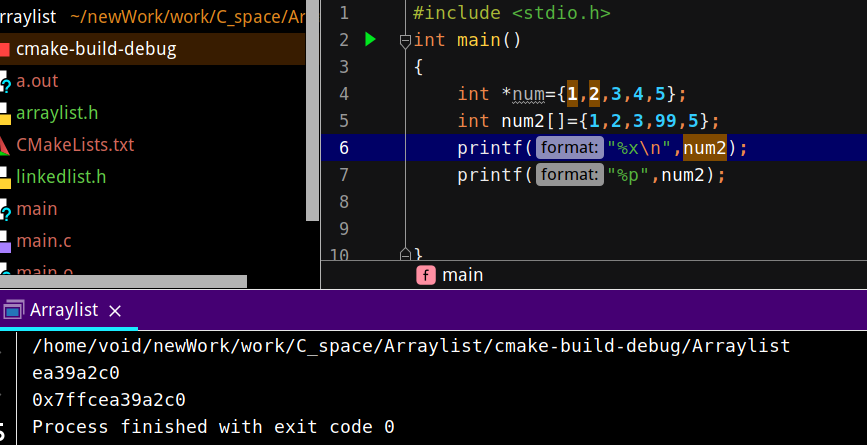Click the main.c C file icon
Screen dimensions: 867x445
(x=5, y=242)
